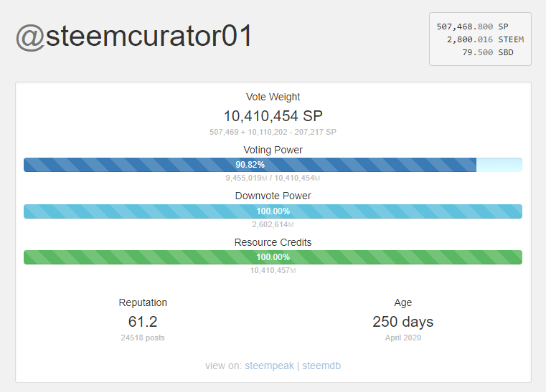Click the 10,410,457M resource credits value
This screenshot has width=546, height=392.
[x=273, y=270]
